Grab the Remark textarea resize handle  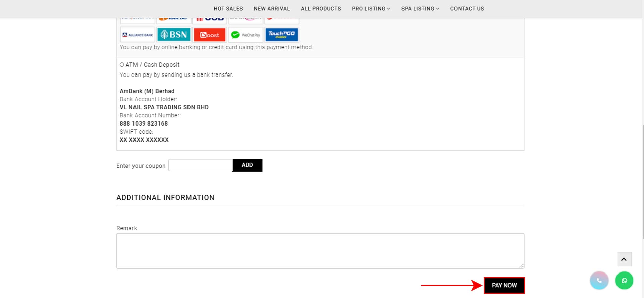click(521, 266)
